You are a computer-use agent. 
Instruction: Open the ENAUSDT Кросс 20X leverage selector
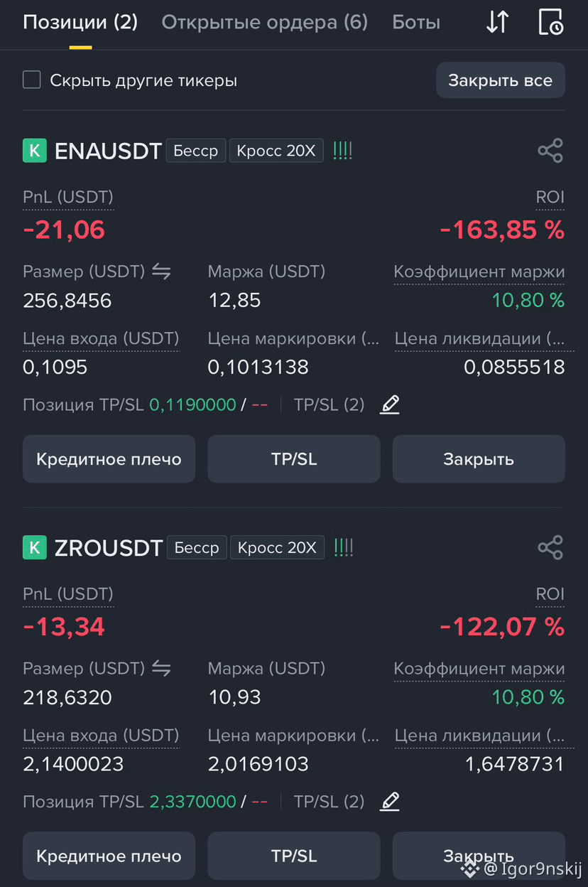coord(276,151)
